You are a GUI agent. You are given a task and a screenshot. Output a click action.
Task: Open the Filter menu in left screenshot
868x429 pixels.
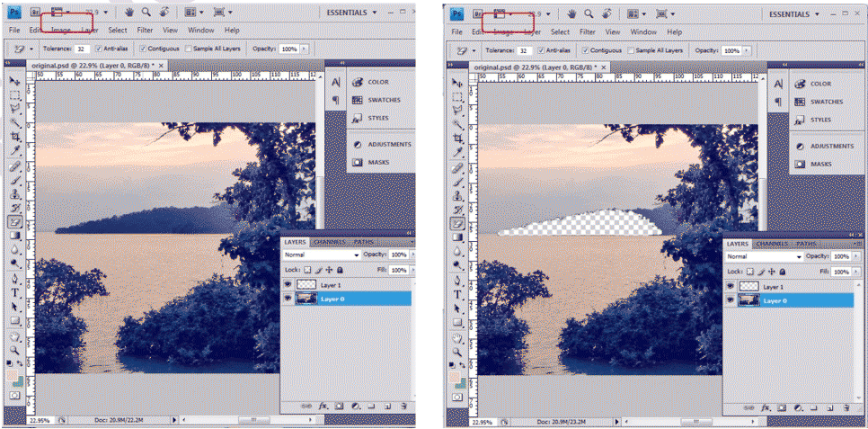point(145,31)
